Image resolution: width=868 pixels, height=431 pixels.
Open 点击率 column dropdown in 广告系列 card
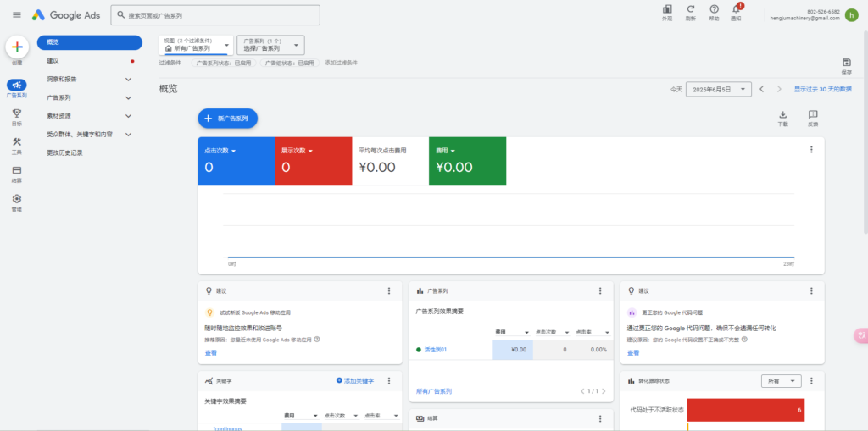(x=593, y=332)
